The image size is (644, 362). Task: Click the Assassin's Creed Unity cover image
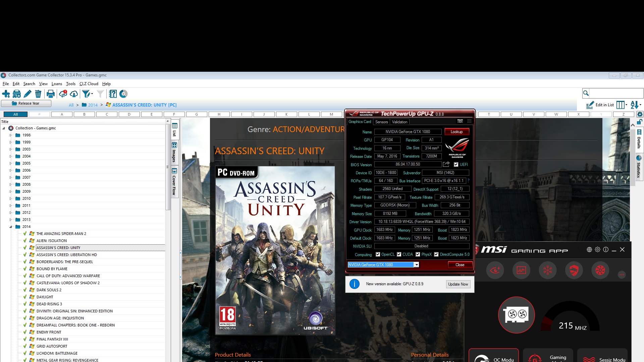click(275, 250)
